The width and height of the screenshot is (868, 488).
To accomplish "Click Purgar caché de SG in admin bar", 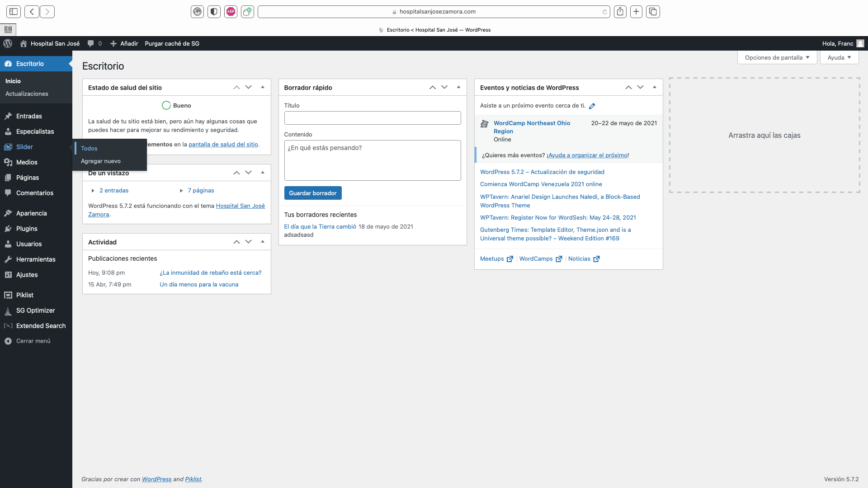I will 172,43.
